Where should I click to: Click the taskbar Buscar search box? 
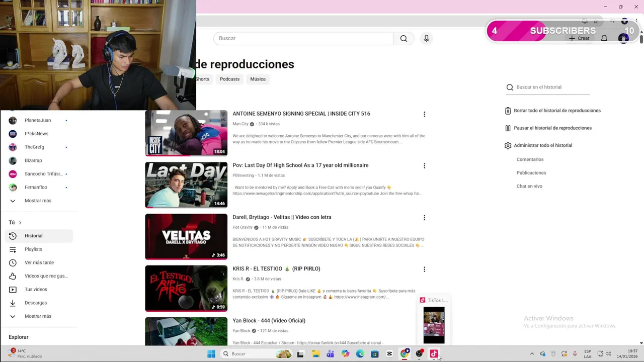tap(257, 354)
